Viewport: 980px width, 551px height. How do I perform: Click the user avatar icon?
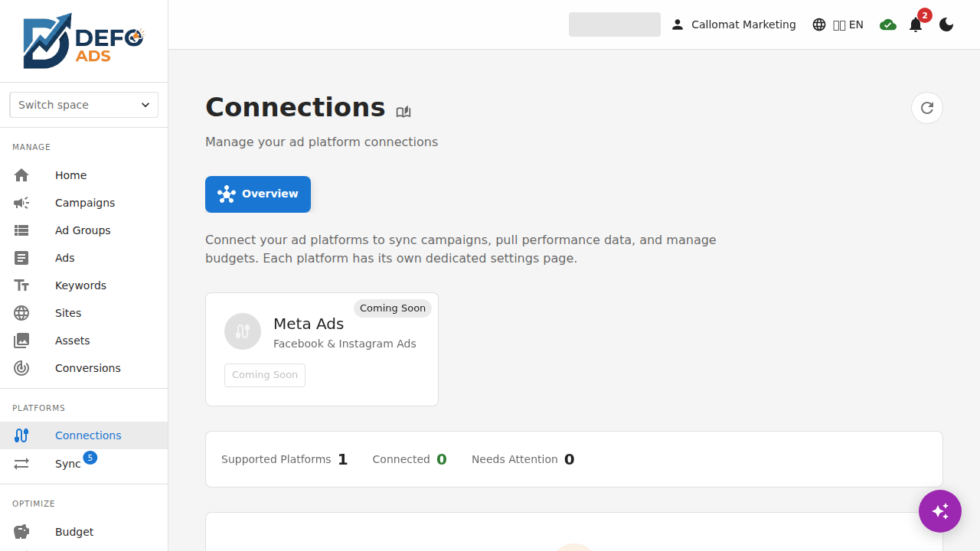pyautogui.click(x=678, y=24)
